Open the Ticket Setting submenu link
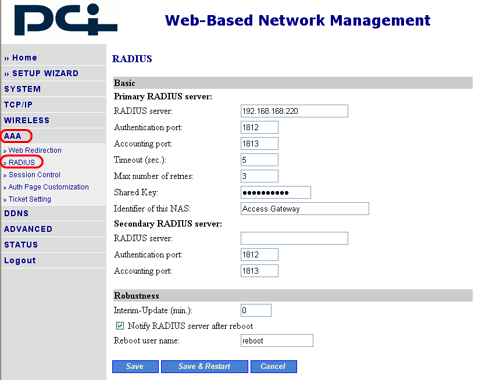 (30, 199)
